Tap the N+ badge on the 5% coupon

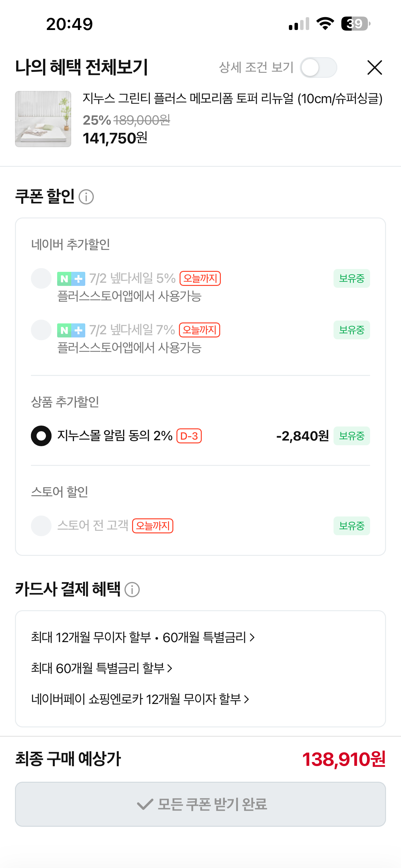click(x=71, y=279)
